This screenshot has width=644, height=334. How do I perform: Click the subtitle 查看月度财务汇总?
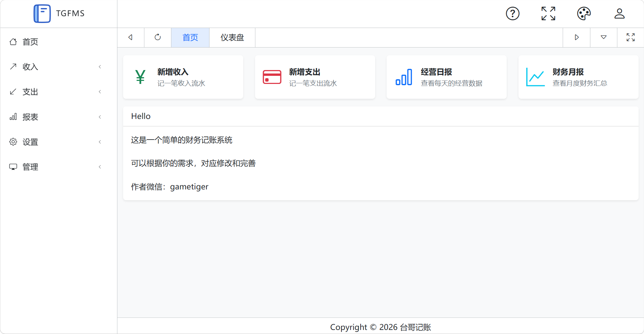pyautogui.click(x=580, y=83)
